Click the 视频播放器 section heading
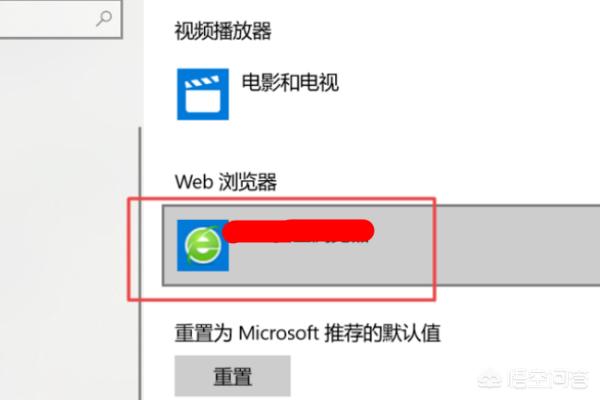 223,31
